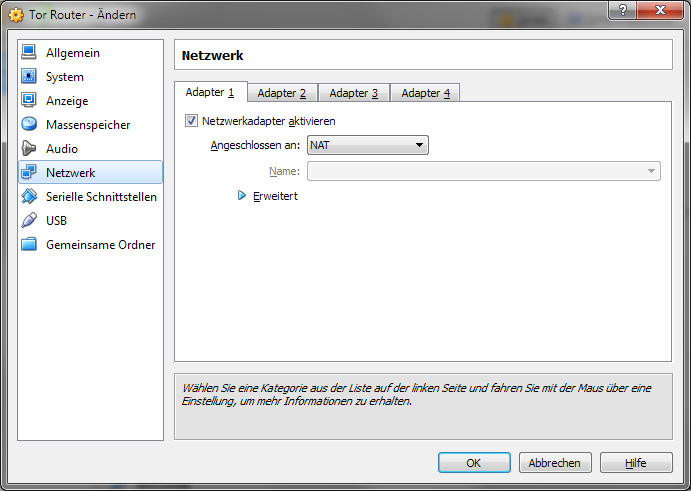Click the Allgemein monitor icon in sidebar
Image resolution: width=691 pixels, height=491 pixels.
29,53
